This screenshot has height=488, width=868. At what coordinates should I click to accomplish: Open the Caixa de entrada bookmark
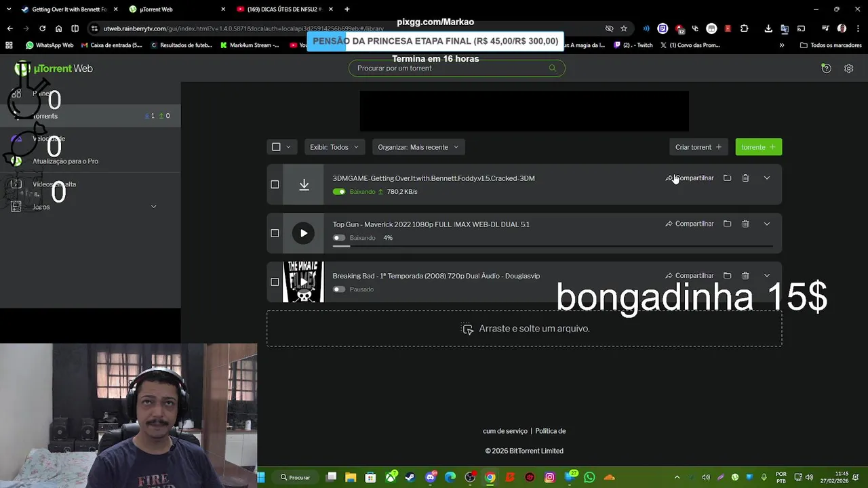(x=112, y=45)
